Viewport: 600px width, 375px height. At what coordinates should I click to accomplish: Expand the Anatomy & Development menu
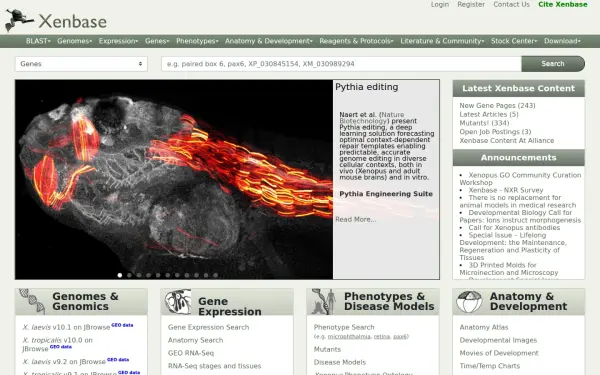pos(269,41)
